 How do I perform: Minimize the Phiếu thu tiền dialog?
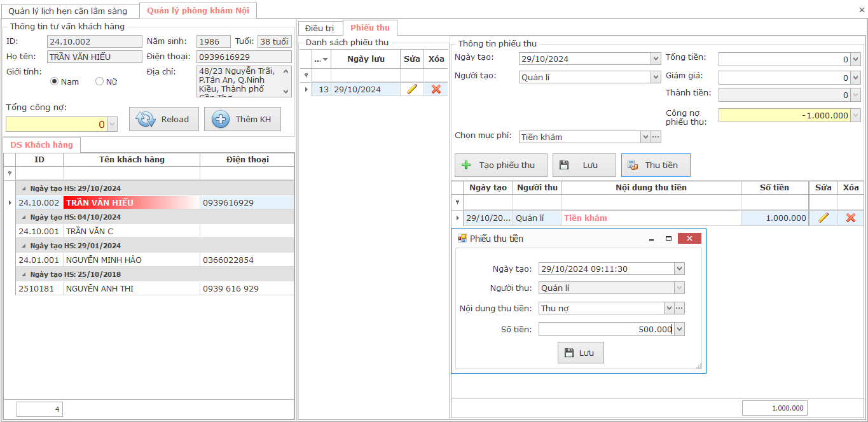(x=651, y=239)
